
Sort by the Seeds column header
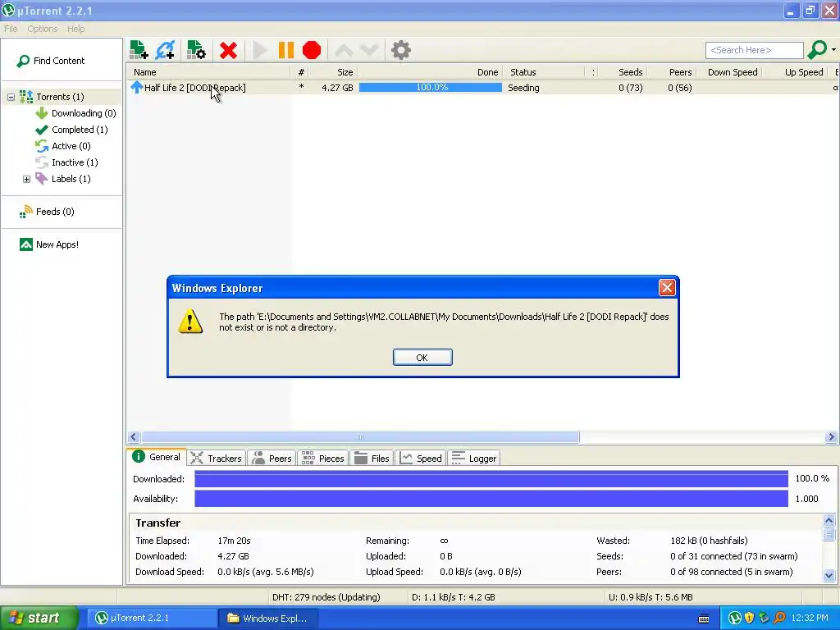pos(623,72)
